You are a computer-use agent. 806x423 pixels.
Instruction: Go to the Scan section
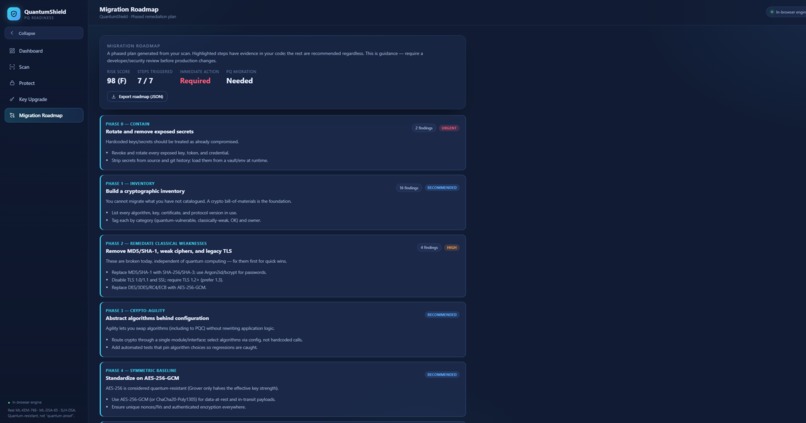(x=44, y=67)
